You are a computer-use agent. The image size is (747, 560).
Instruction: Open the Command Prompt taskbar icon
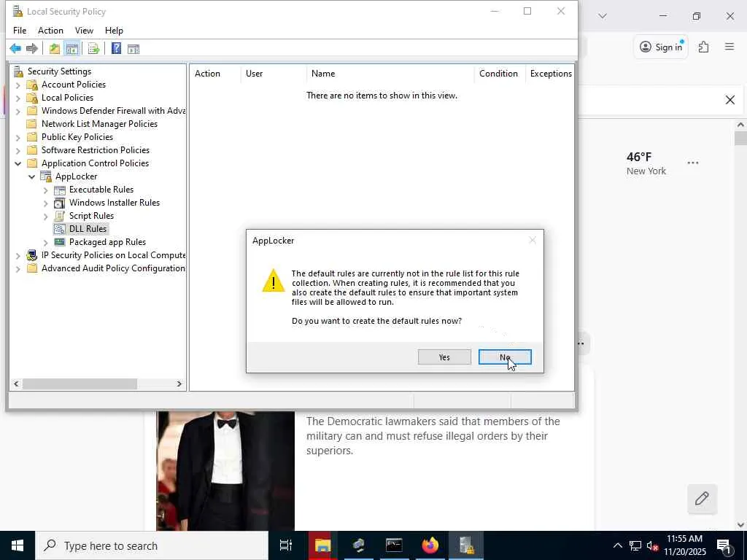394,545
